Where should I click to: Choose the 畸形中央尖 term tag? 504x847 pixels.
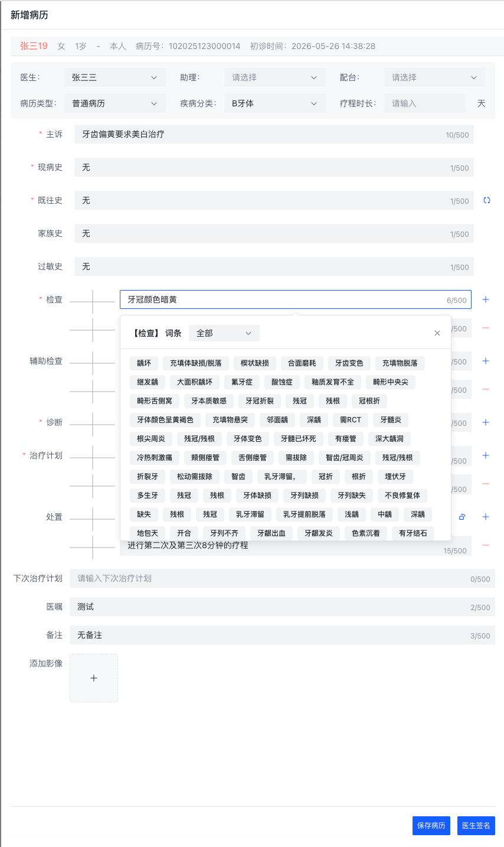coord(391,382)
